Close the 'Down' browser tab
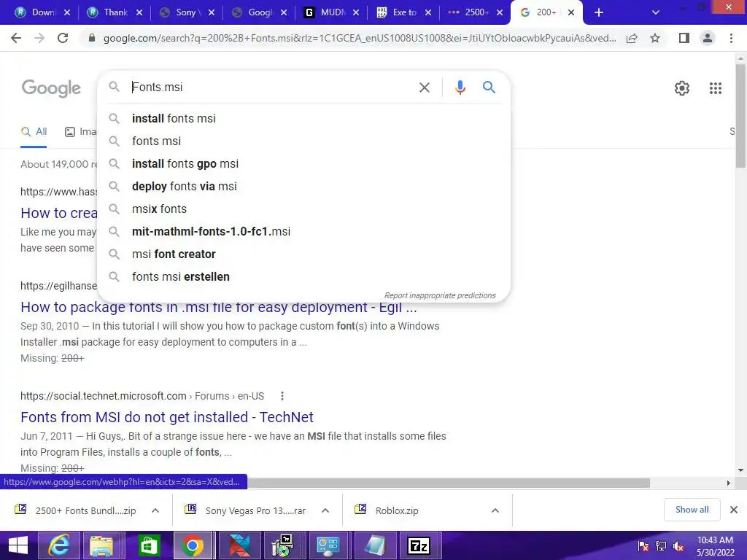Image resolution: width=747 pixels, height=560 pixels. tap(67, 13)
